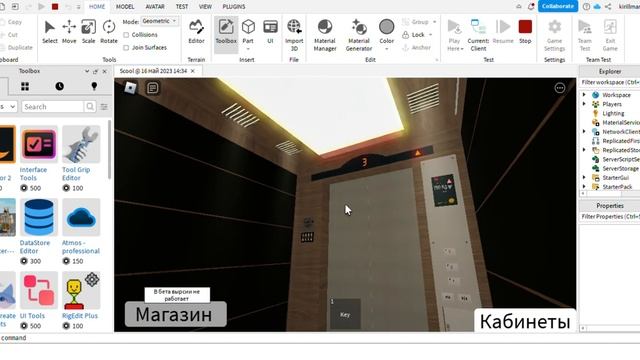The height and width of the screenshot is (360, 640).
Task: Select Lighting in Explorer
Action: pos(613,113)
